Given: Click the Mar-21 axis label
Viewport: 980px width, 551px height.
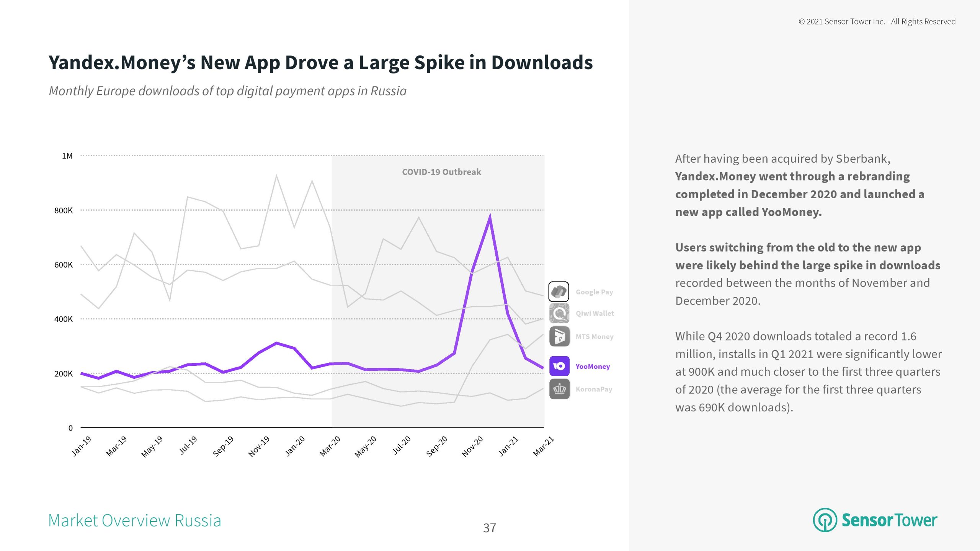Looking at the screenshot, I should tap(543, 446).
